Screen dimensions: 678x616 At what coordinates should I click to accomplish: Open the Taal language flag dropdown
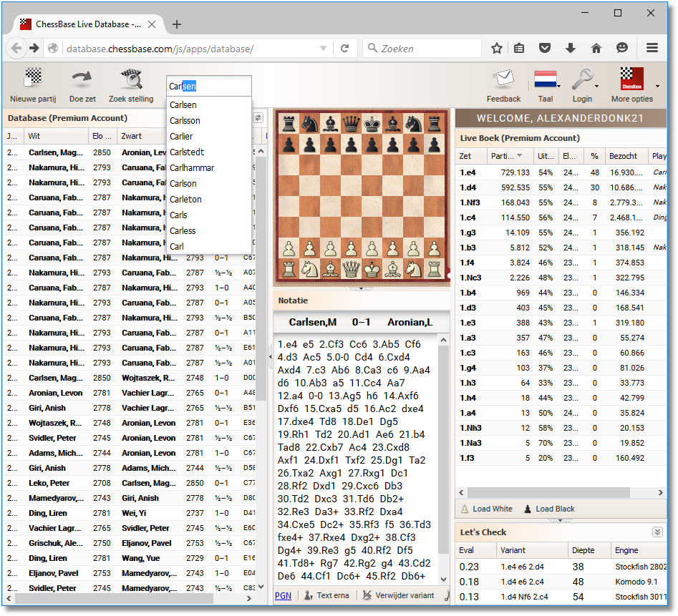pos(546,78)
